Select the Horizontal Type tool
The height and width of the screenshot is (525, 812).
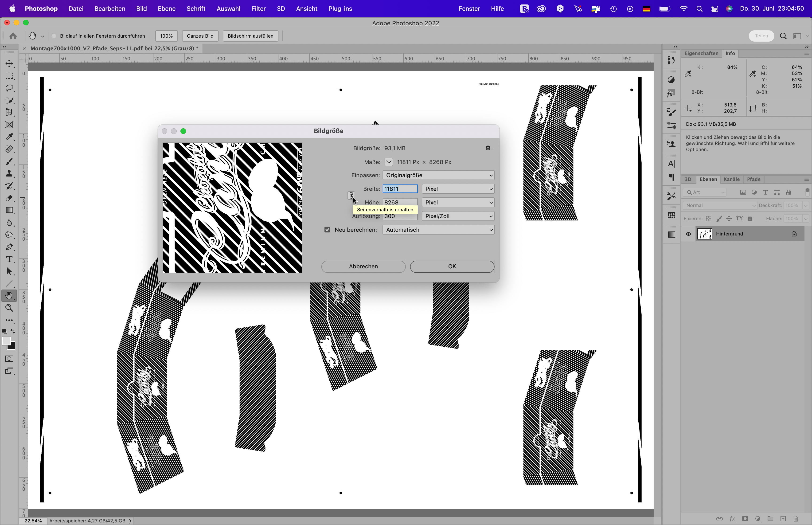click(x=9, y=259)
